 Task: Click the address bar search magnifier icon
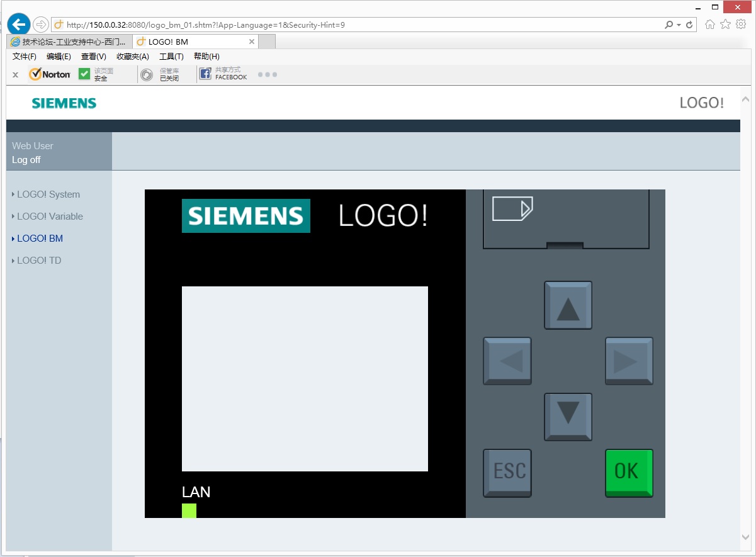point(669,25)
